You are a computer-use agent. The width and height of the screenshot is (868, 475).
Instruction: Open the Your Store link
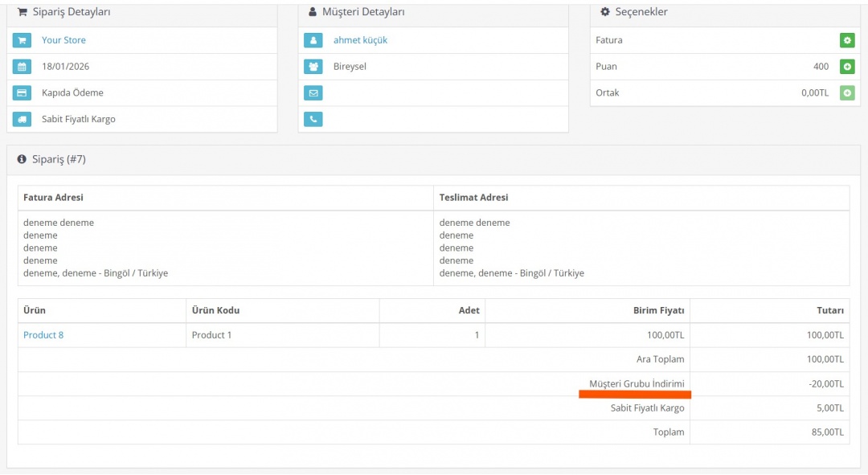click(63, 40)
